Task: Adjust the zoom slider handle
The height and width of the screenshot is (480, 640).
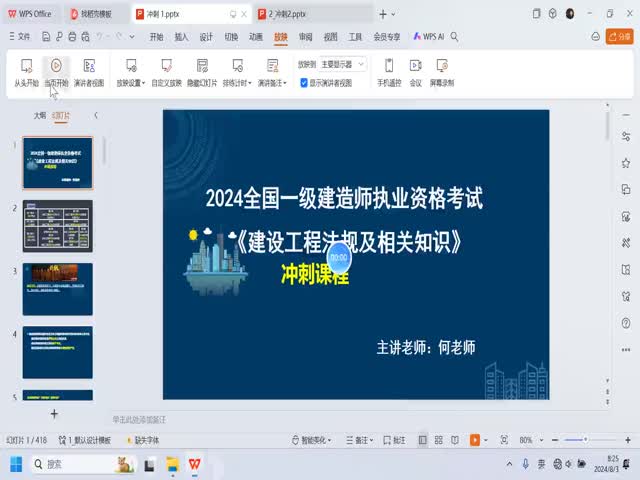Action: click(x=585, y=440)
